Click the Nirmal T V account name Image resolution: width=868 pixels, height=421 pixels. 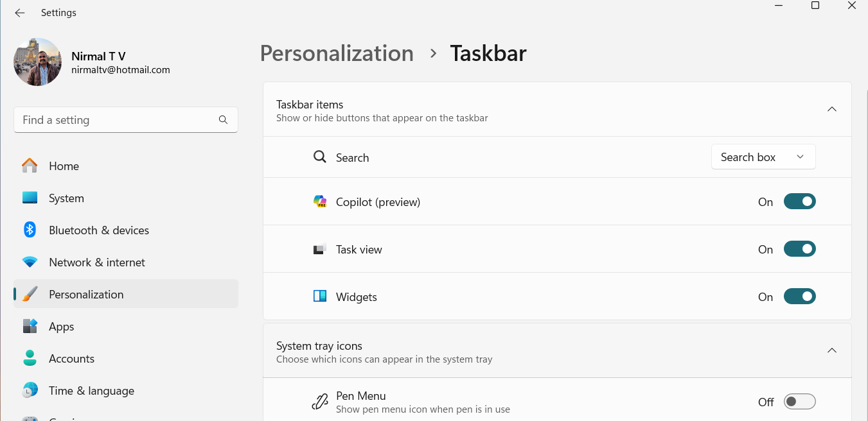point(98,56)
